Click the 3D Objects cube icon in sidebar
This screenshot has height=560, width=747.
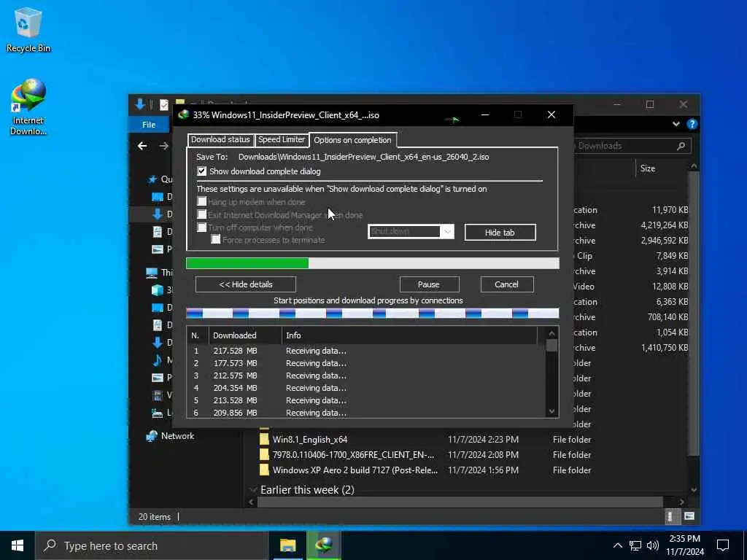click(158, 289)
